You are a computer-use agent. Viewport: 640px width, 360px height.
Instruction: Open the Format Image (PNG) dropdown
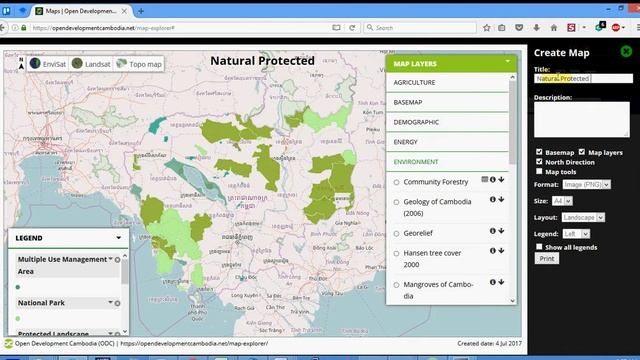[x=587, y=184]
